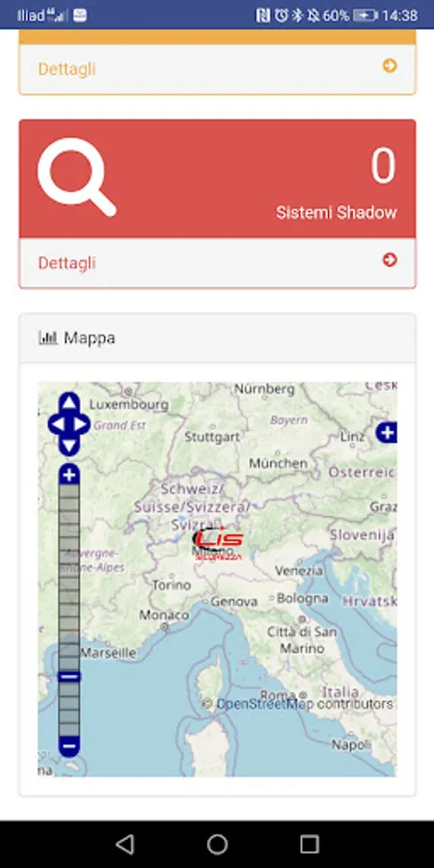Tap the Android recent apps square button
The width and height of the screenshot is (434, 868).
coord(310,844)
